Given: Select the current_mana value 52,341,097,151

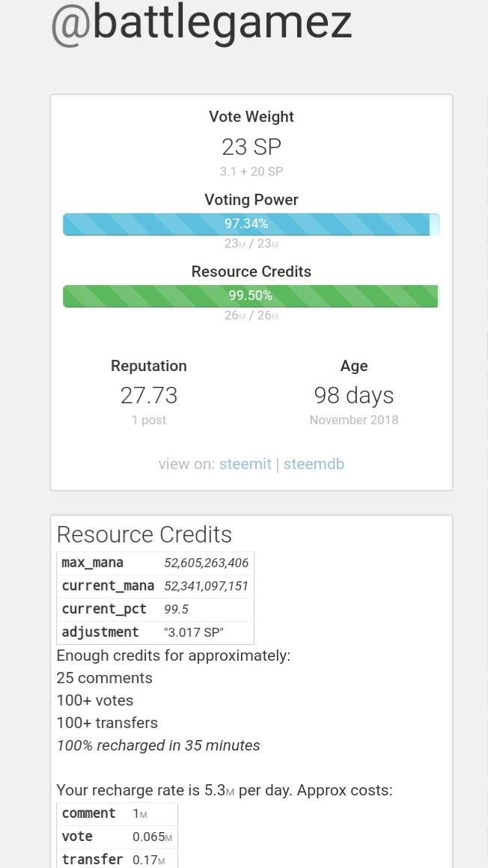Looking at the screenshot, I should coord(207,586).
